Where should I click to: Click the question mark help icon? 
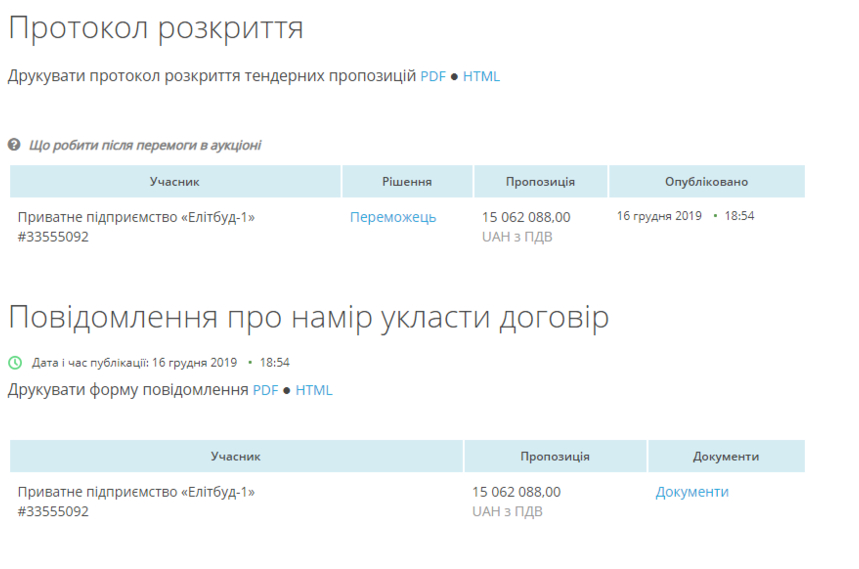pos(14,145)
